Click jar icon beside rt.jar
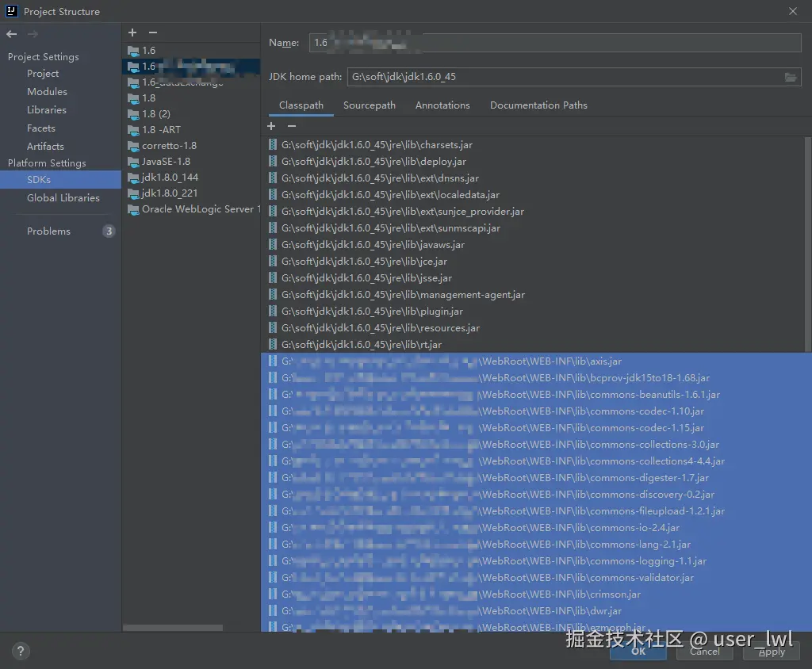Image resolution: width=812 pixels, height=669 pixels. click(x=273, y=344)
